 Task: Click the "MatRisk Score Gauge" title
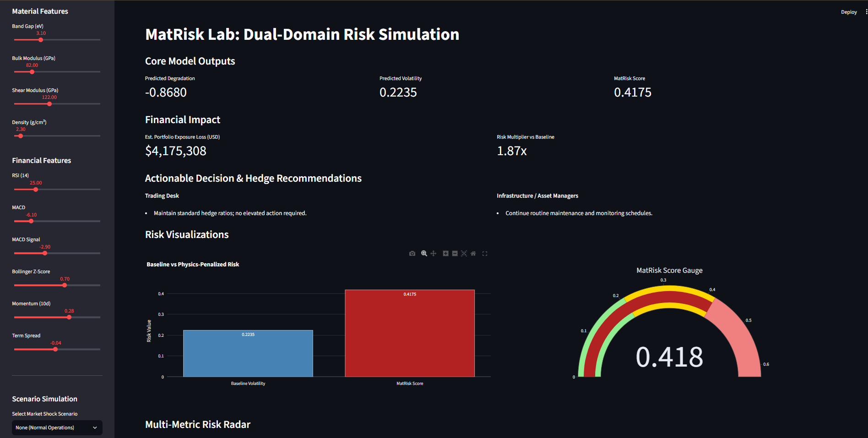pos(669,270)
